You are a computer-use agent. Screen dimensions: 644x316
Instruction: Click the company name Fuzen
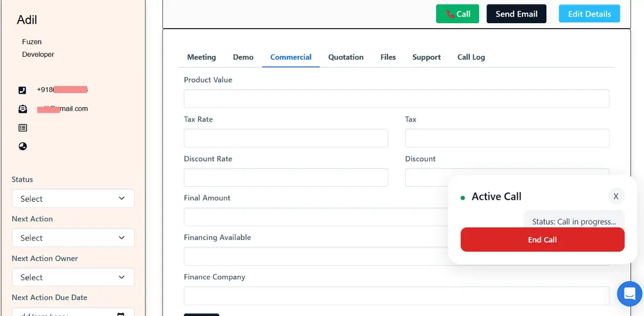(32, 42)
